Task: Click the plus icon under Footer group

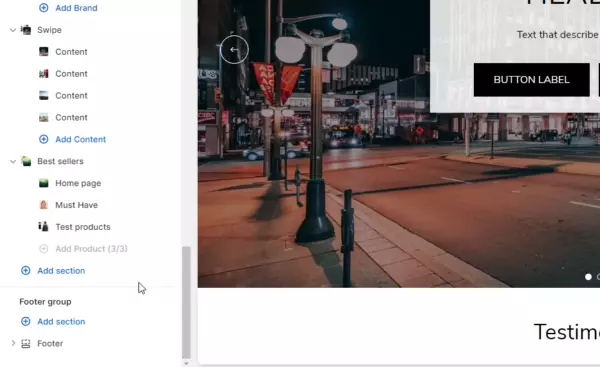Action: coord(26,321)
